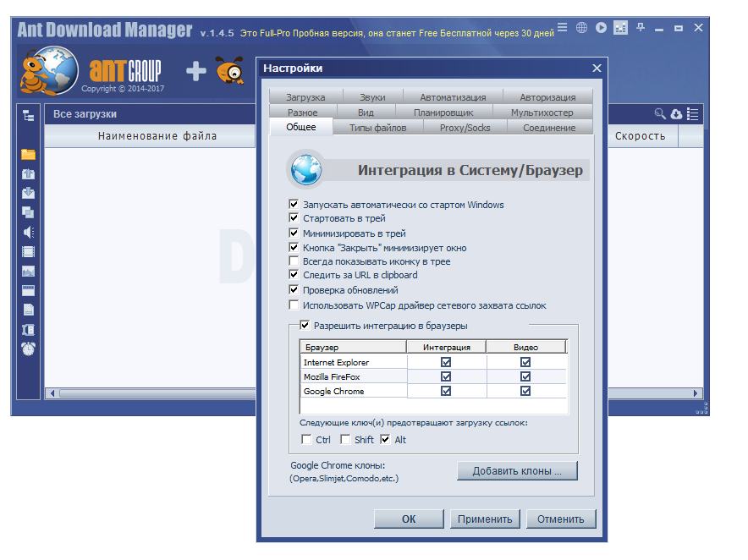Enable the Shift key checkbox
This screenshot has height=560, width=748.
[345, 439]
